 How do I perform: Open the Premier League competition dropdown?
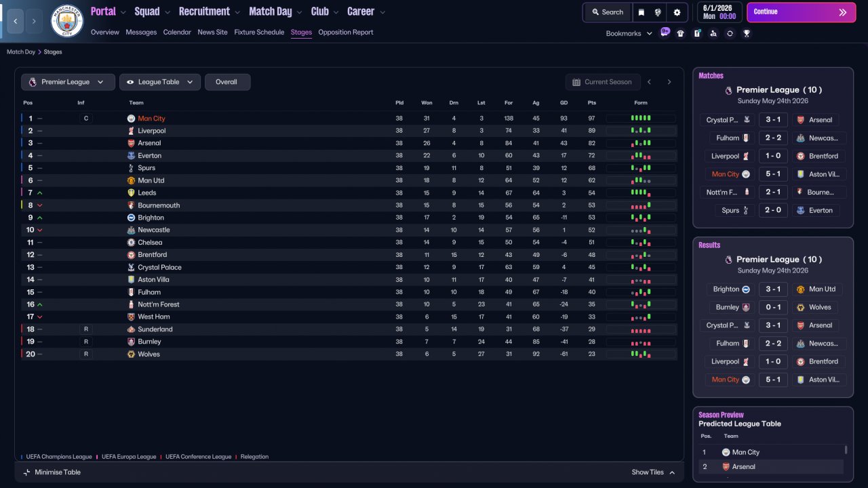[x=67, y=82]
